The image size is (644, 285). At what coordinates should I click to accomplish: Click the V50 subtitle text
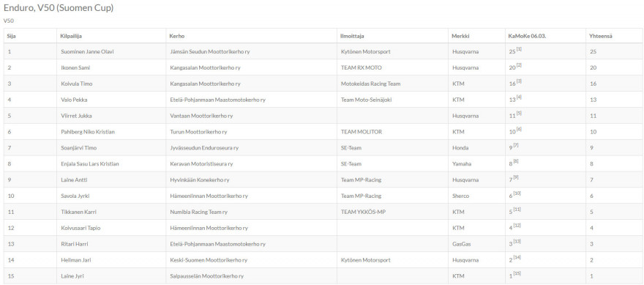coord(8,21)
